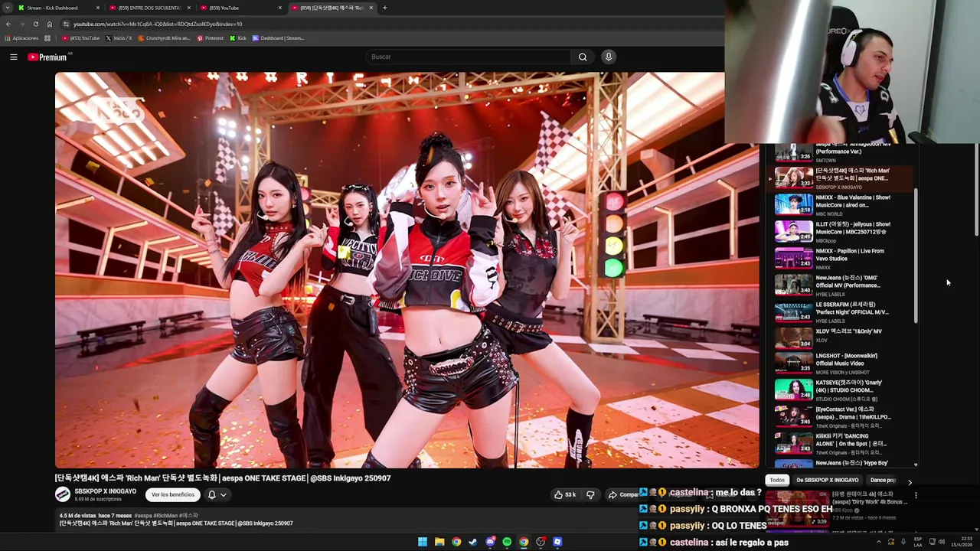Select the YouTube URL address bar

(157, 24)
